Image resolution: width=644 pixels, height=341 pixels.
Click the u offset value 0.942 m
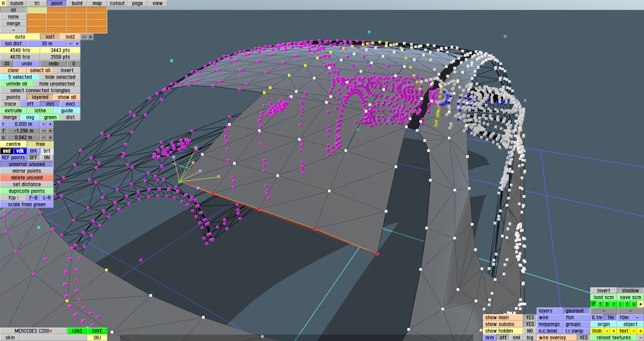click(23, 137)
